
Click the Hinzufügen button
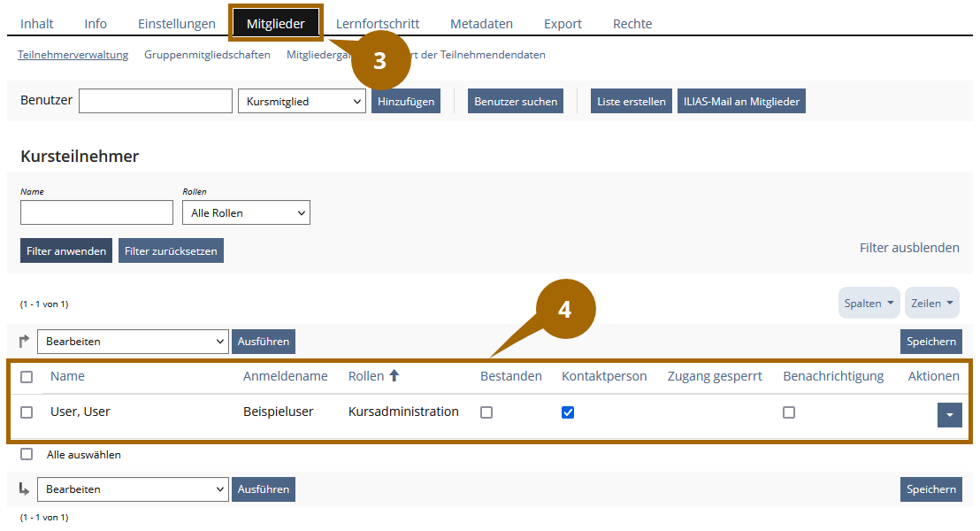click(406, 102)
